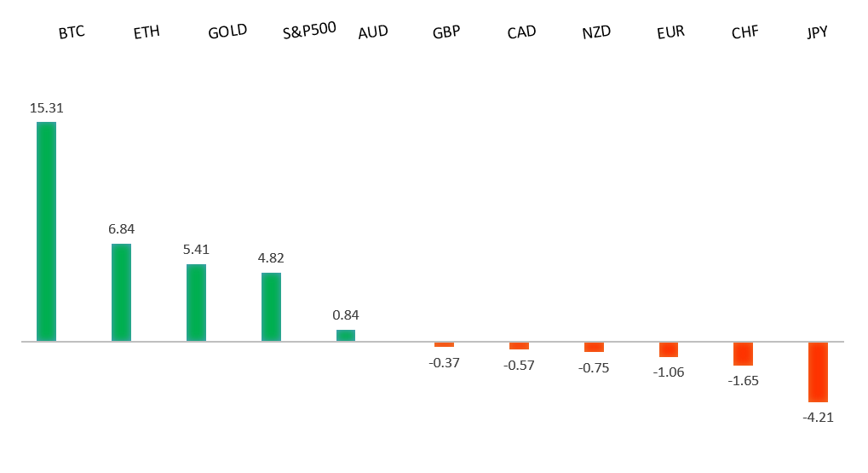Select the GOLD category label
868x473 pixels.
click(x=227, y=32)
